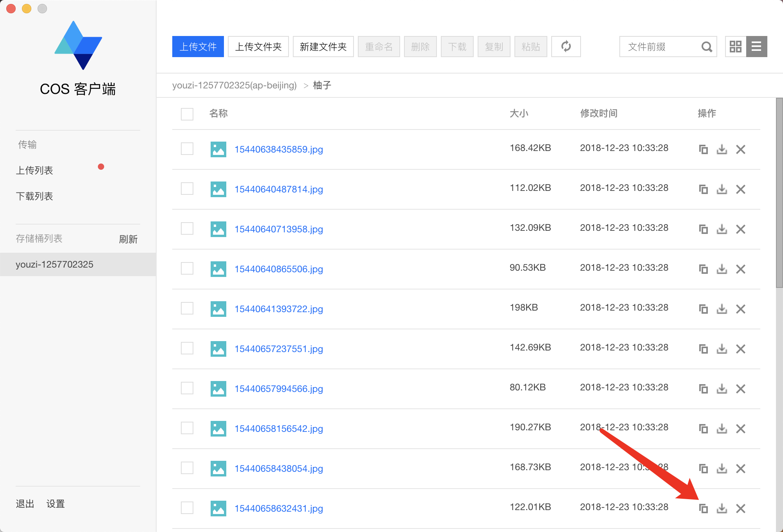The height and width of the screenshot is (532, 783).
Task: Check the box for 15440640865506.jpg
Action: click(x=187, y=269)
